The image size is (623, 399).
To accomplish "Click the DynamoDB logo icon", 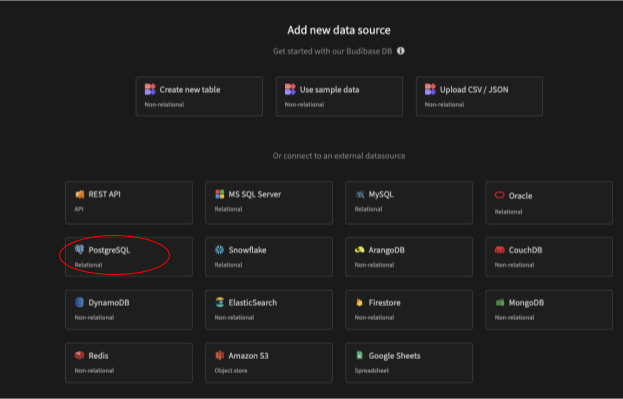I will 79,302.
